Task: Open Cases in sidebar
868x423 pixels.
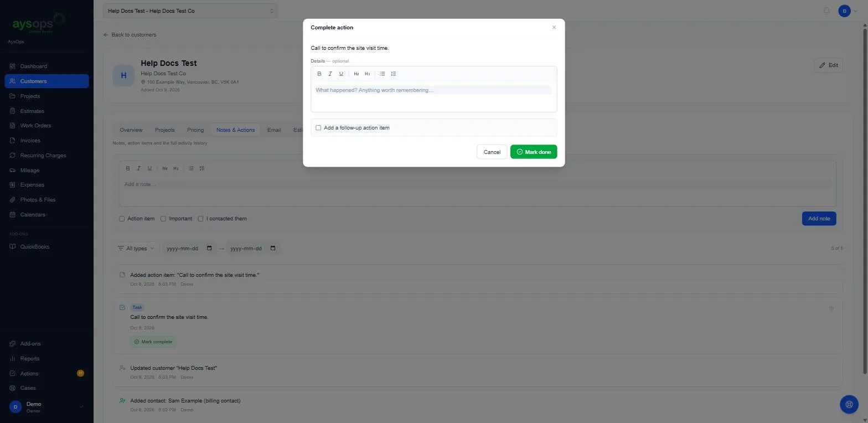Action: (x=46, y=388)
